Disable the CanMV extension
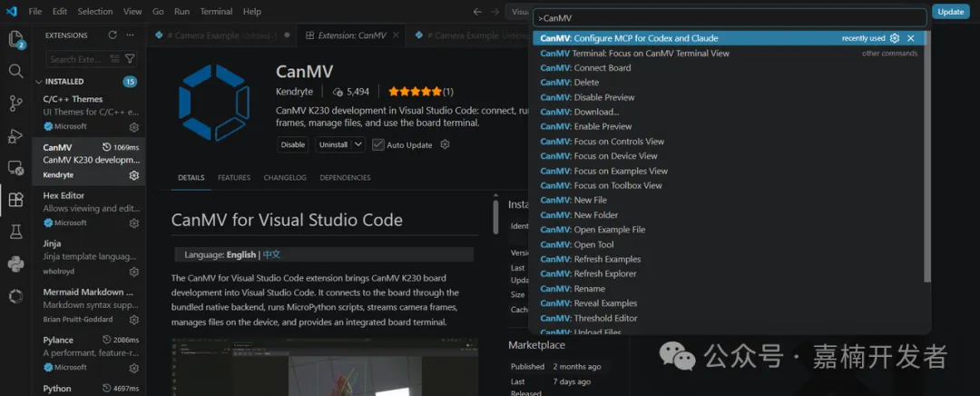This screenshot has height=396, width=980. tap(293, 144)
